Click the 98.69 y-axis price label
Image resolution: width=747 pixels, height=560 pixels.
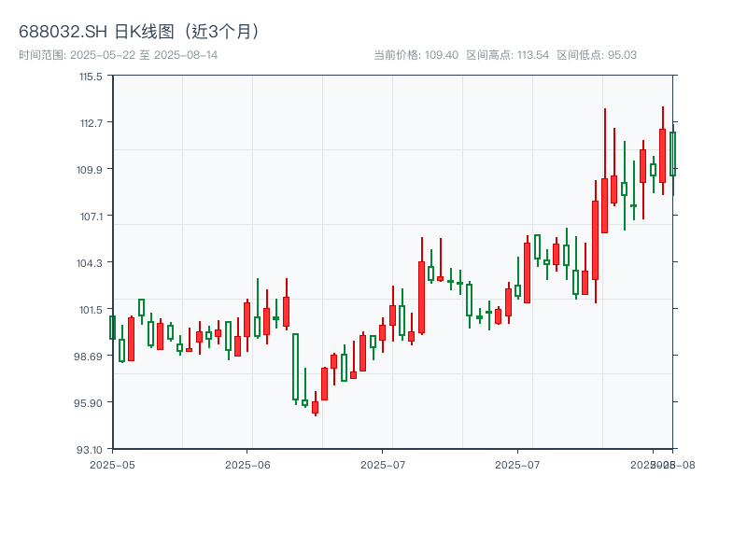90,356
